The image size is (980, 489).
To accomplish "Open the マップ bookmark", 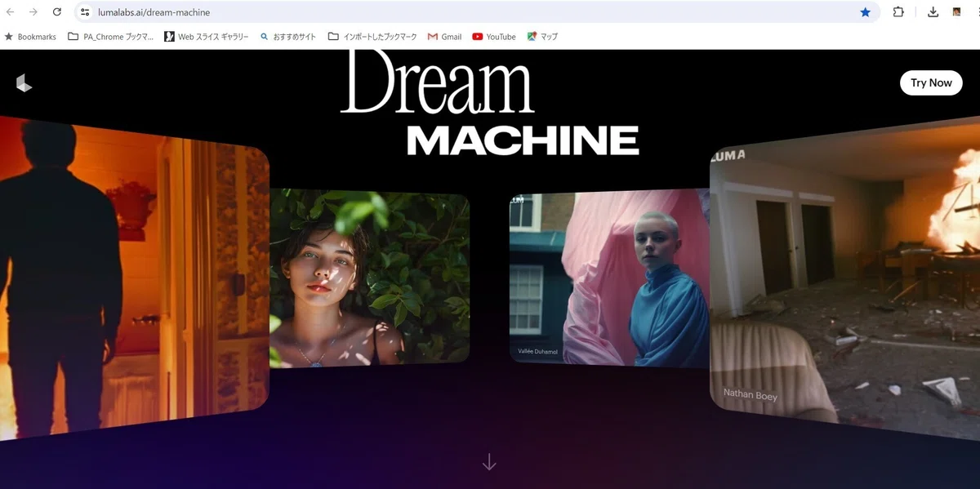I will (543, 37).
